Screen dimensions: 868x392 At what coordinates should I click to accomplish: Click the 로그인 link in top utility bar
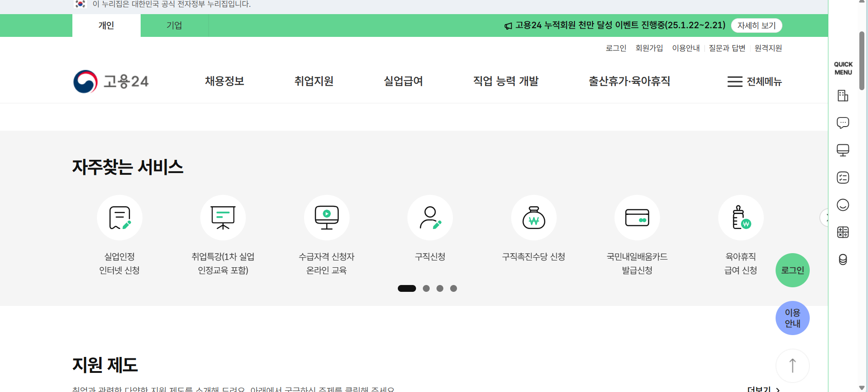tap(616, 48)
